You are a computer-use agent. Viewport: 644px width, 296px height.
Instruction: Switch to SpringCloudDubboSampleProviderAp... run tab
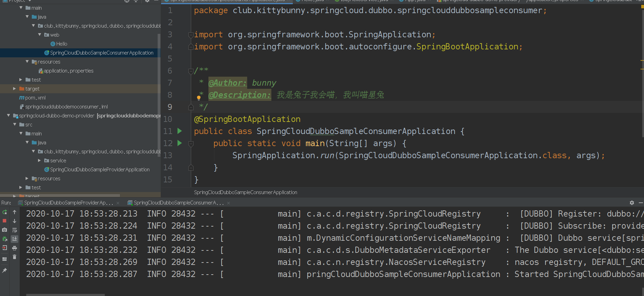[68, 203]
